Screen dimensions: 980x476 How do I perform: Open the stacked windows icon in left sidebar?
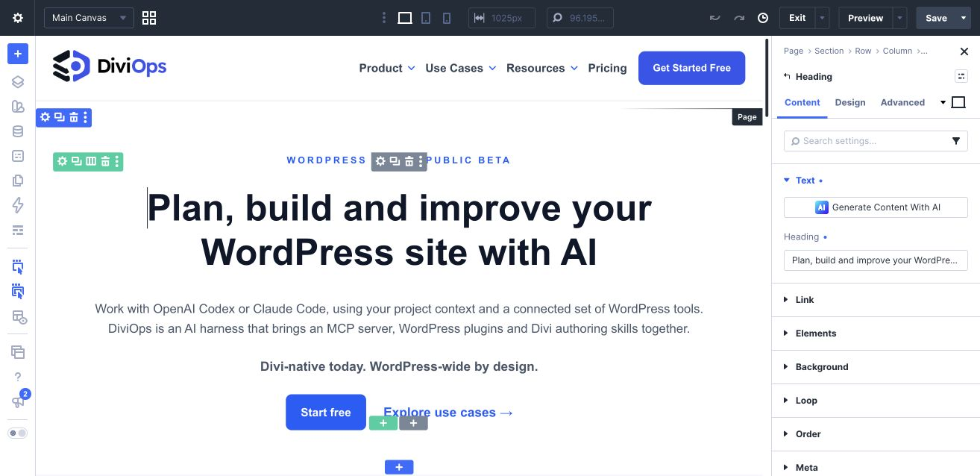coord(18,352)
